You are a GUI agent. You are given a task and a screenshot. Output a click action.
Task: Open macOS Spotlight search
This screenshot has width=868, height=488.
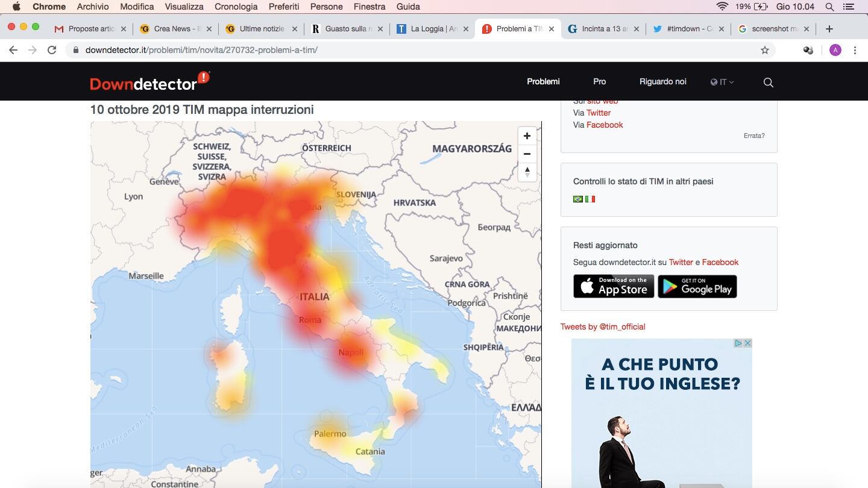tap(829, 7)
